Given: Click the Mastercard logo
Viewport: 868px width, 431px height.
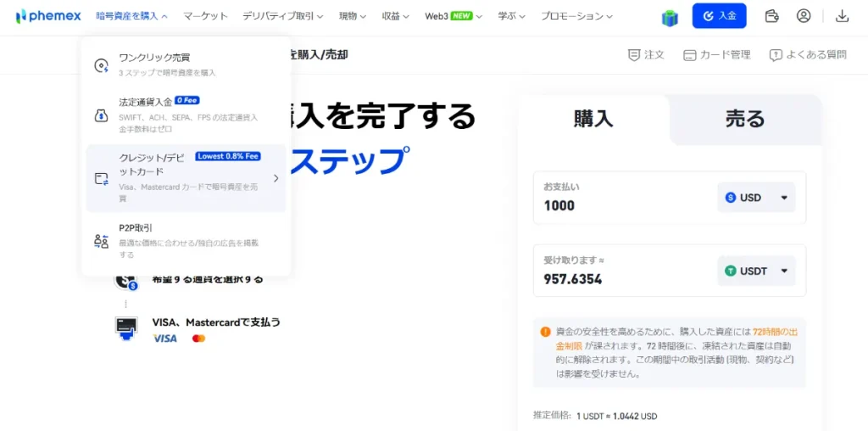Looking at the screenshot, I should 198,338.
